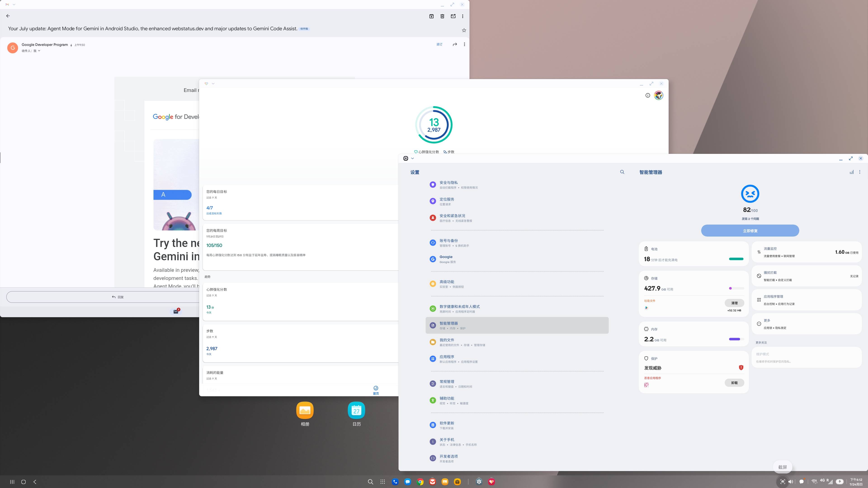This screenshot has height=488, width=868.
Task: Open the profile avatar in Health window
Action: [x=659, y=95]
